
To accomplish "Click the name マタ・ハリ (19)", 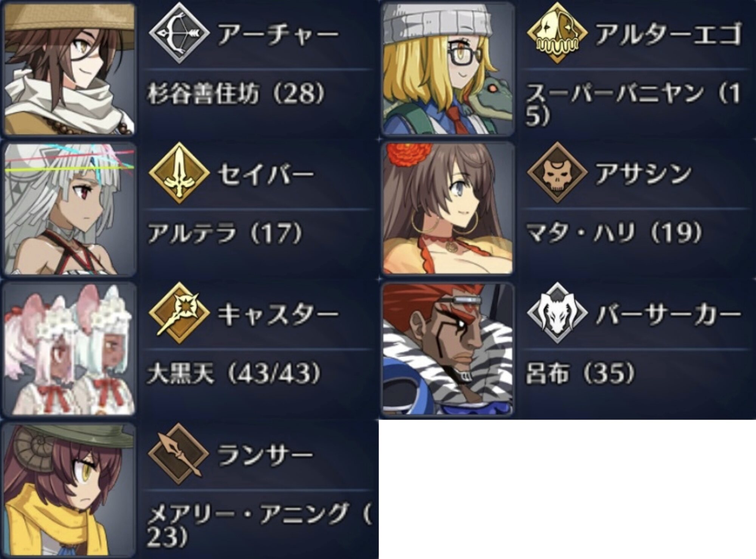I will 614,233.
